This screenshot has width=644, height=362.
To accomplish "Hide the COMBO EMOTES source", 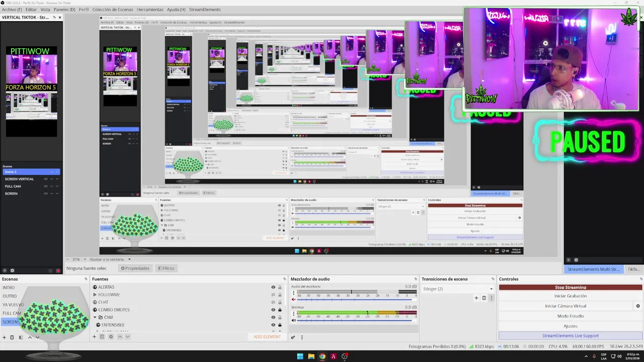I will (273, 310).
